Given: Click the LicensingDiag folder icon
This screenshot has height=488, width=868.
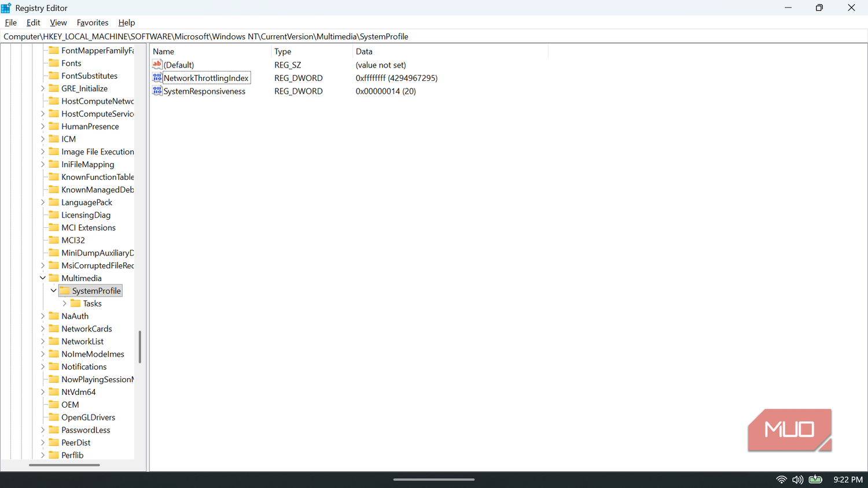Looking at the screenshot, I should point(54,215).
